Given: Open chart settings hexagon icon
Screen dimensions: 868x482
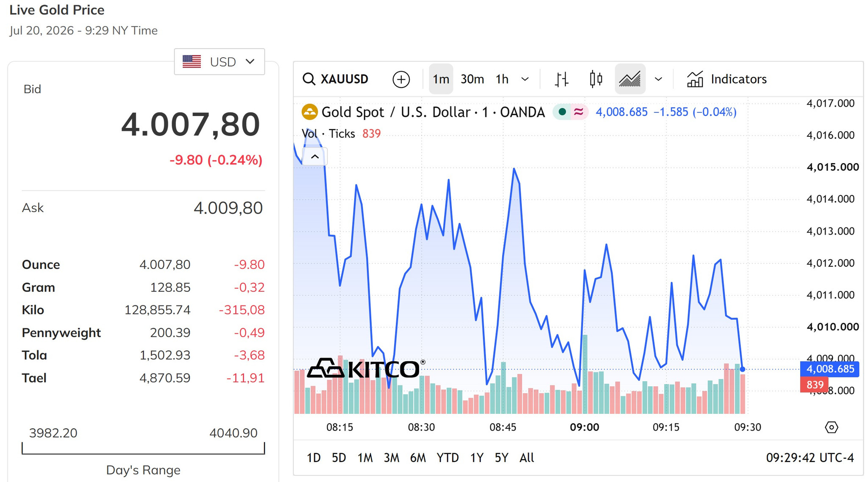Looking at the screenshot, I should pyautogui.click(x=832, y=427).
